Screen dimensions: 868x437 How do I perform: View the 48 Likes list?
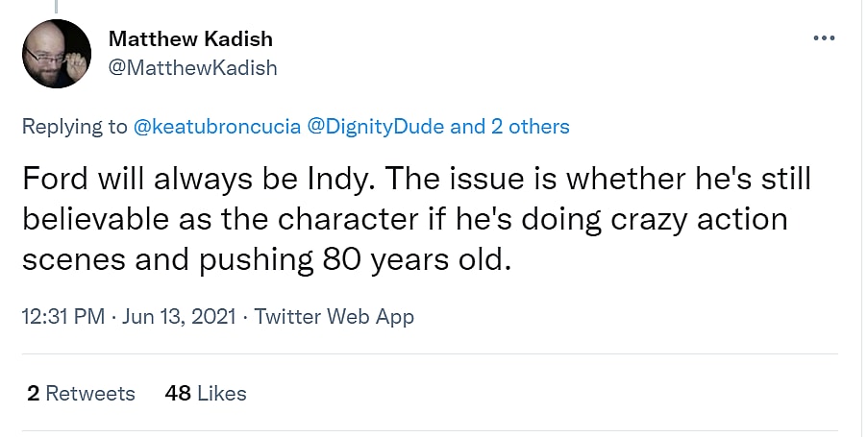click(x=206, y=393)
